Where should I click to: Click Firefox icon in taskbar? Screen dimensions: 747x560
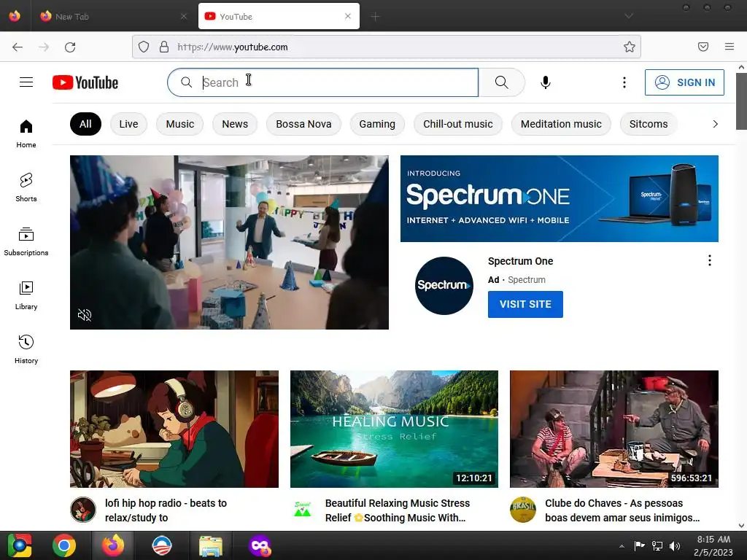tap(113, 545)
